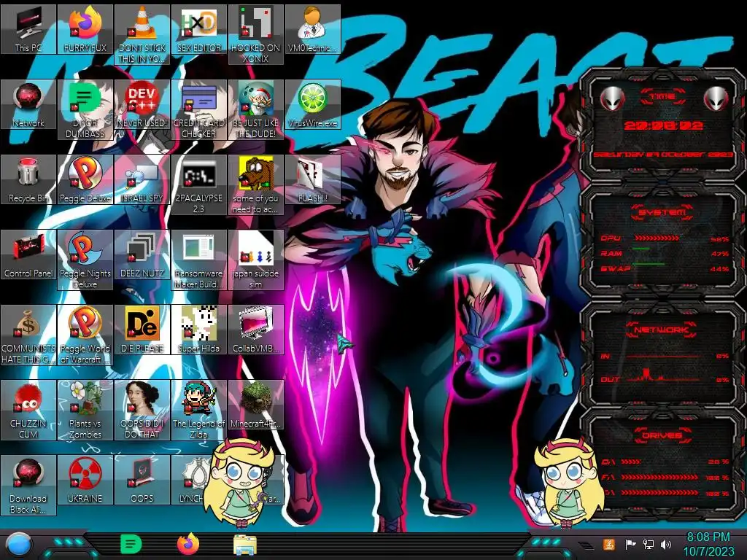
Task: Open the DIE PLEASE icon
Action: [142, 330]
